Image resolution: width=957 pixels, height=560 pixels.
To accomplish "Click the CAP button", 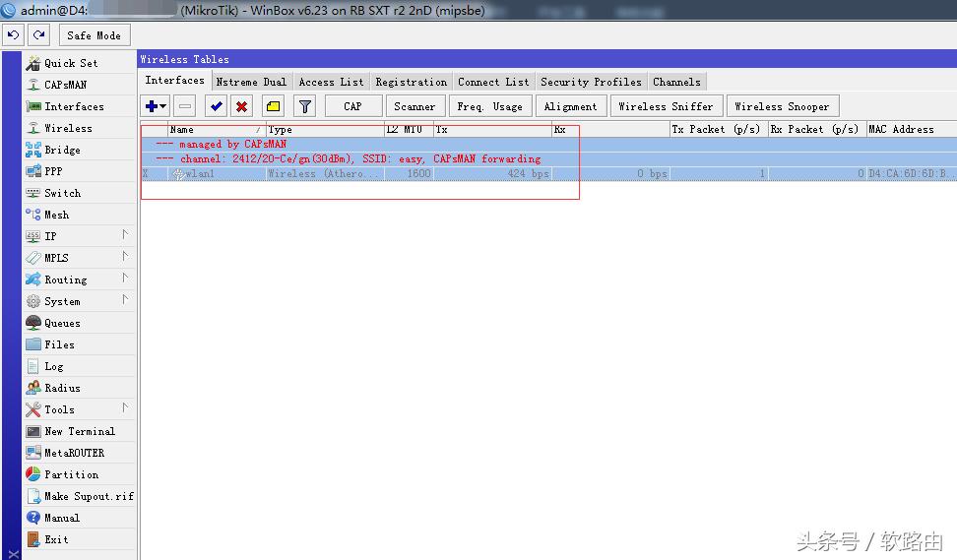I will [x=353, y=106].
